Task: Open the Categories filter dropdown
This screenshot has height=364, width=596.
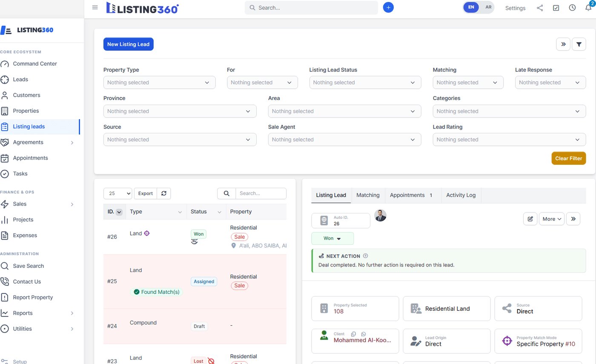Action: point(509,111)
